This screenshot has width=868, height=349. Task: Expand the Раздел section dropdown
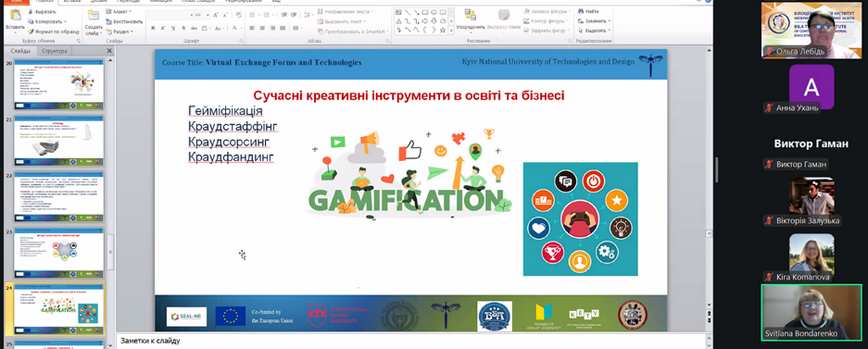(120, 31)
